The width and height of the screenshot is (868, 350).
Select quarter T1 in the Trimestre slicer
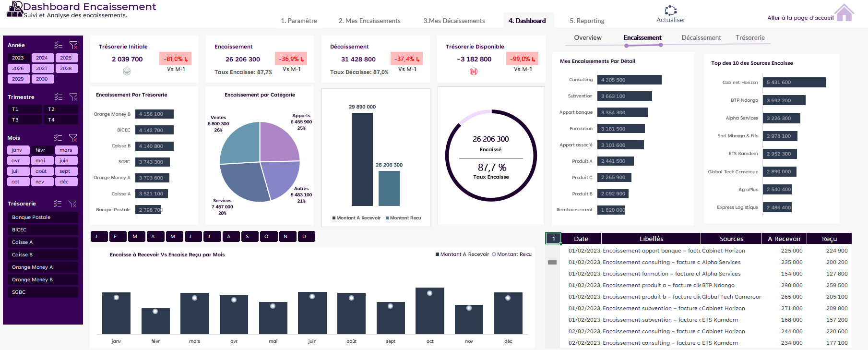[24, 109]
